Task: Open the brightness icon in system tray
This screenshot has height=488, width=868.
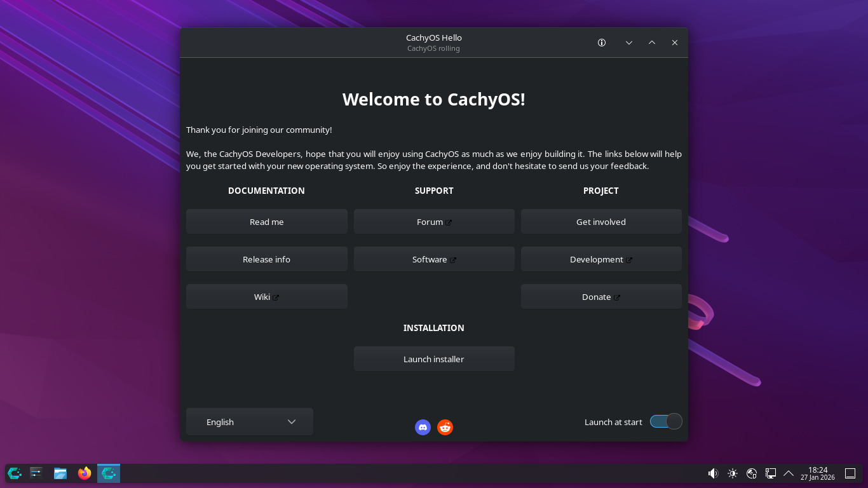Action: (732, 473)
